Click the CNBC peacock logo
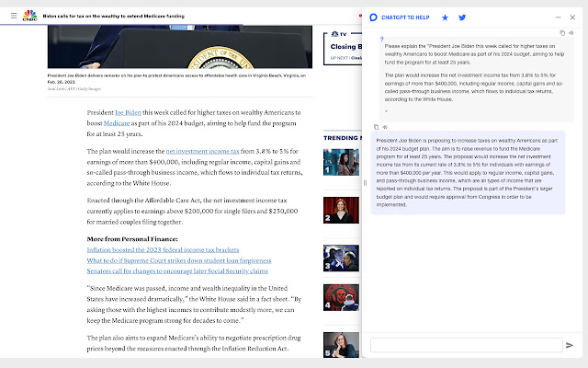 click(30, 16)
